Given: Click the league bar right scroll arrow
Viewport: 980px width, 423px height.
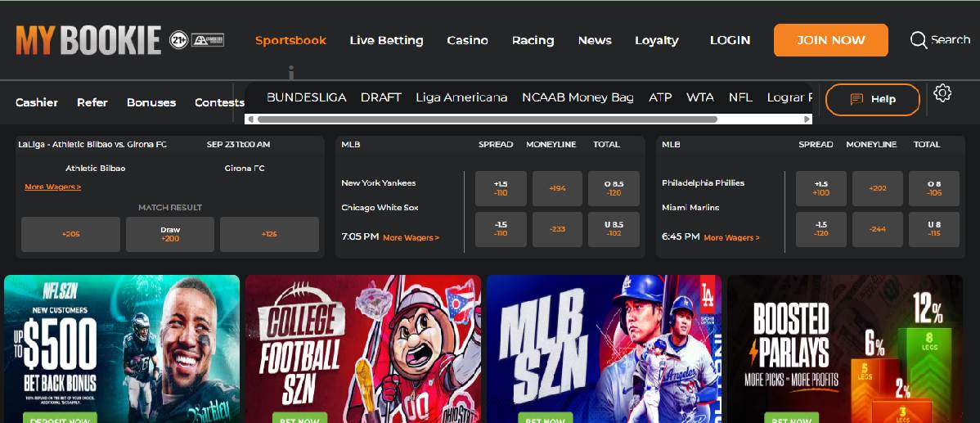Looking at the screenshot, I should click(808, 119).
